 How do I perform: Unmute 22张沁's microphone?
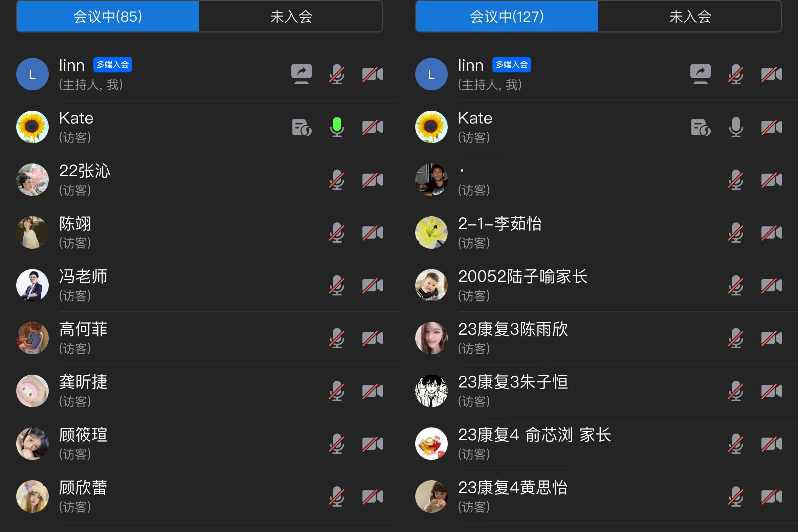pos(337,180)
